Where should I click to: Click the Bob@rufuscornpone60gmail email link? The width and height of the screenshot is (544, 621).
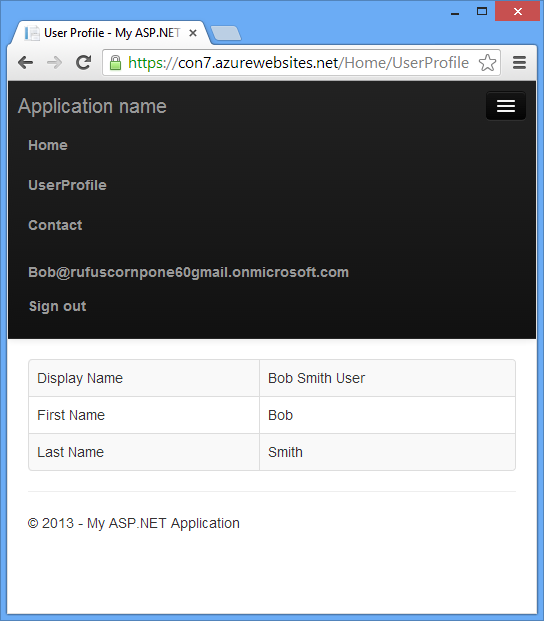[188, 272]
